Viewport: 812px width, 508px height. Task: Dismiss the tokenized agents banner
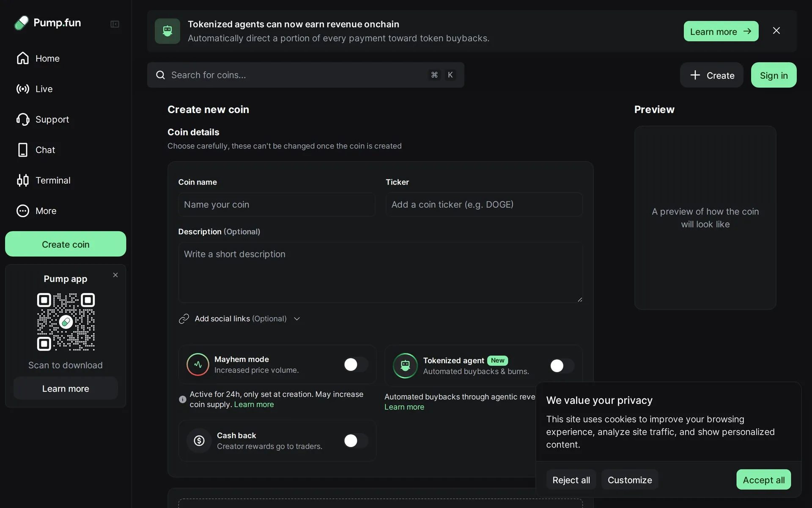[776, 31]
